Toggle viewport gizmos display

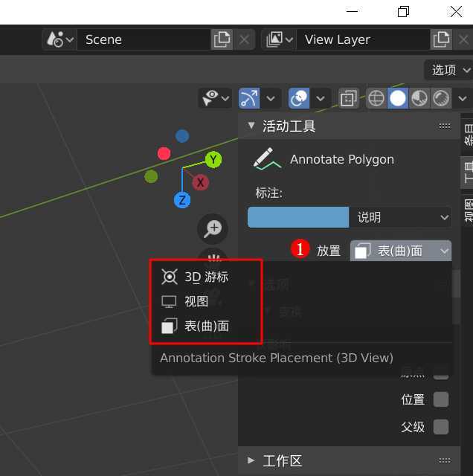pos(249,98)
